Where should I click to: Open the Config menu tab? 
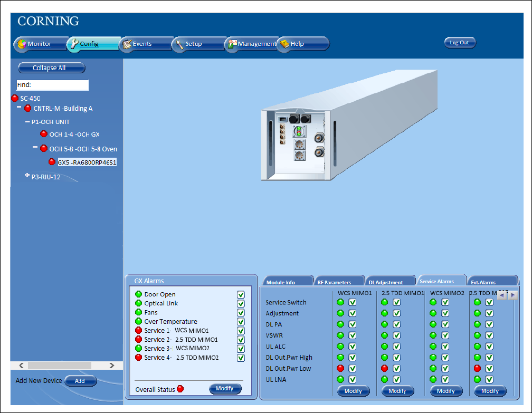[93, 44]
